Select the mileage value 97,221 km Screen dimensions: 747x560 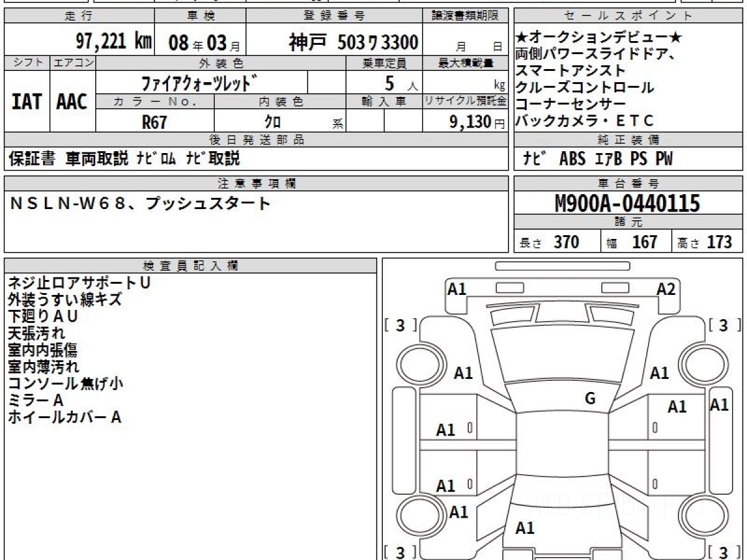(x=113, y=42)
